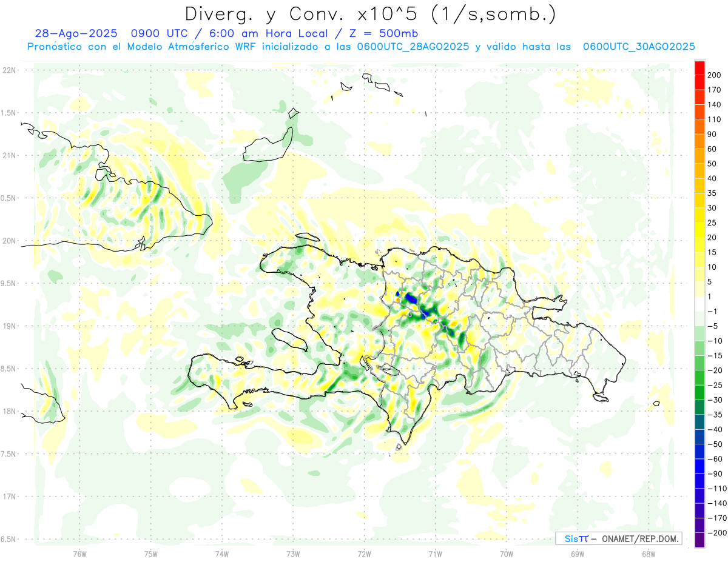
Task: Click the negative '-140' legend value
Action: click(x=717, y=503)
